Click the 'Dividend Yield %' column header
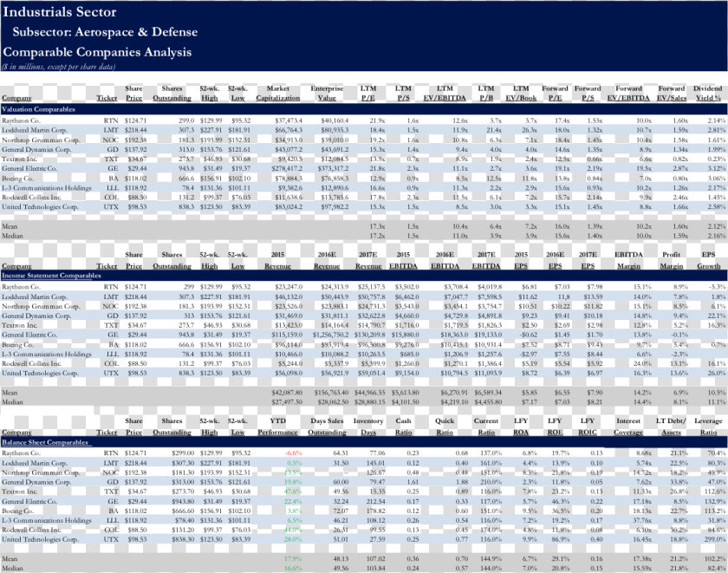This screenshot has width=728, height=573. click(x=707, y=93)
